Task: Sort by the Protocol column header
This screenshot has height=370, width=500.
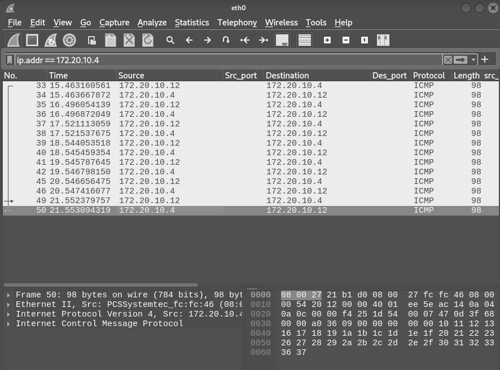Action: 431,76
